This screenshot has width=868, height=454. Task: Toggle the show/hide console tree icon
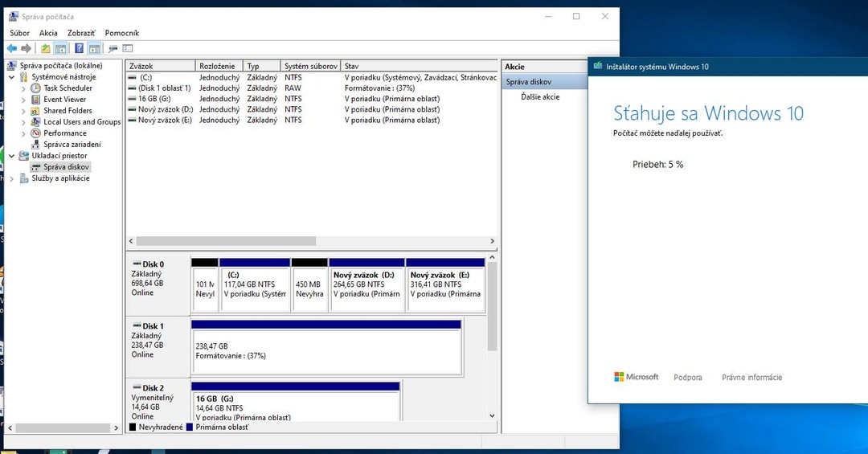pos(60,49)
